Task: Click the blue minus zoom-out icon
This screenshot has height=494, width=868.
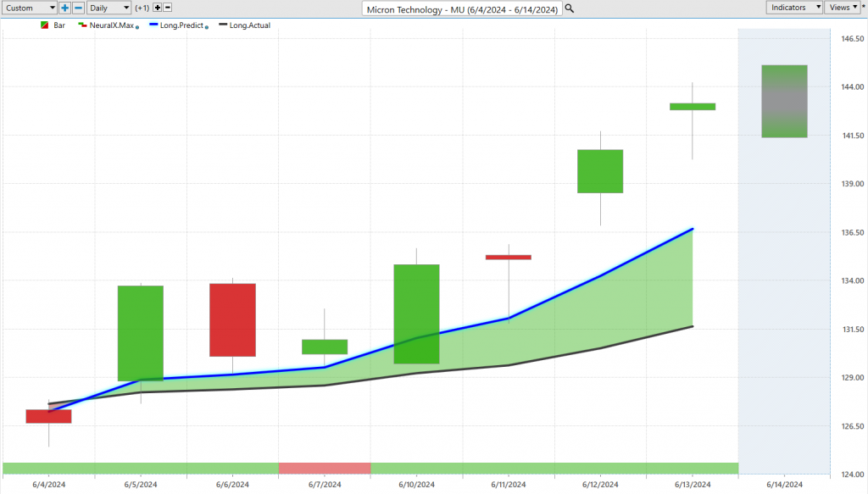Action: coord(78,8)
